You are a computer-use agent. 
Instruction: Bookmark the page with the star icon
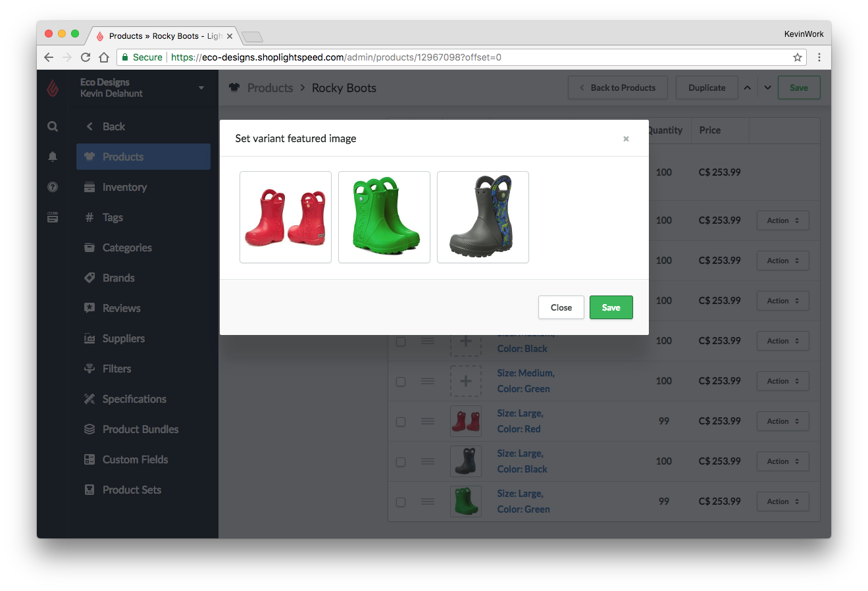coord(798,57)
